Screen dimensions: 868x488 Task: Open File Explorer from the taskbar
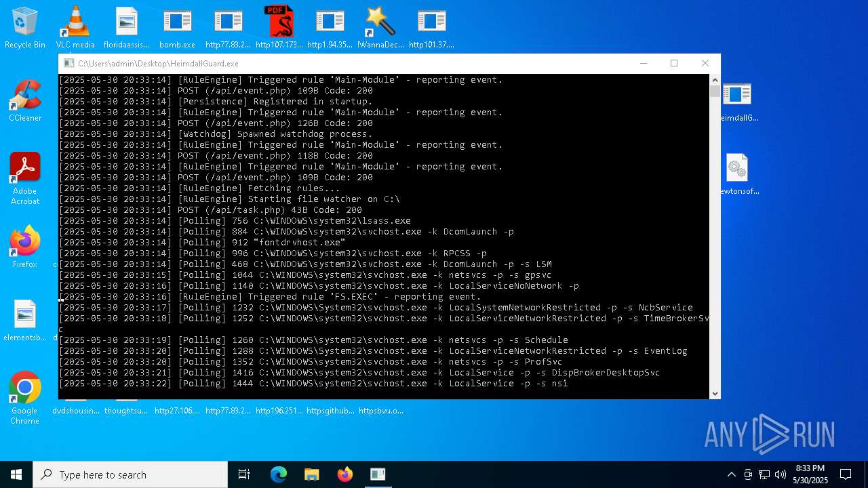click(311, 474)
